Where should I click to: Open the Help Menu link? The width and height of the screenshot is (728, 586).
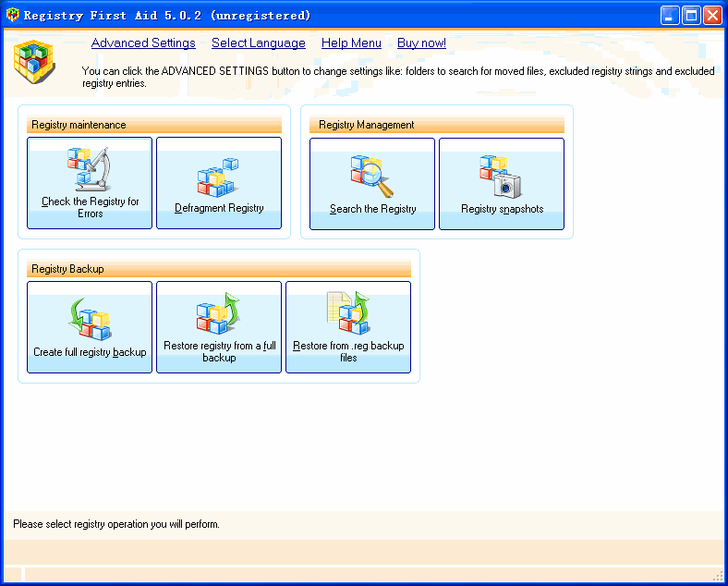click(x=351, y=43)
